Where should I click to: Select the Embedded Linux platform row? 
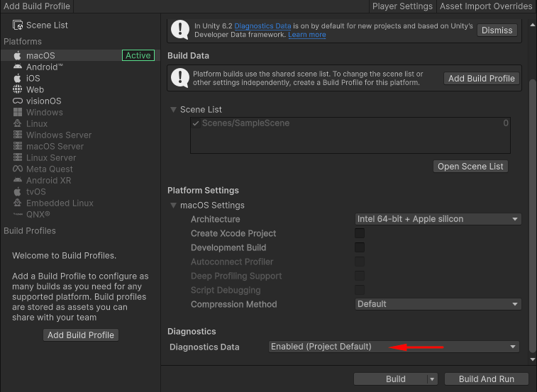[80, 203]
